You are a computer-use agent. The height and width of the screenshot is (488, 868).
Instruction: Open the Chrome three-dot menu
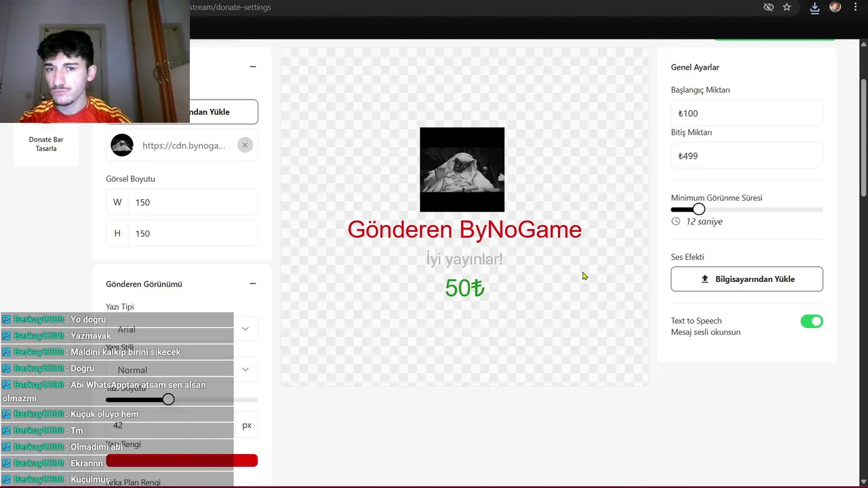(x=855, y=7)
